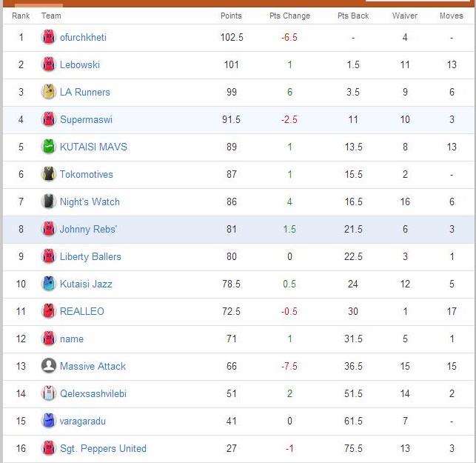Click the KUTAISI MAVS green jersey icon
Viewport: 476px width, 463px height.
coord(49,147)
